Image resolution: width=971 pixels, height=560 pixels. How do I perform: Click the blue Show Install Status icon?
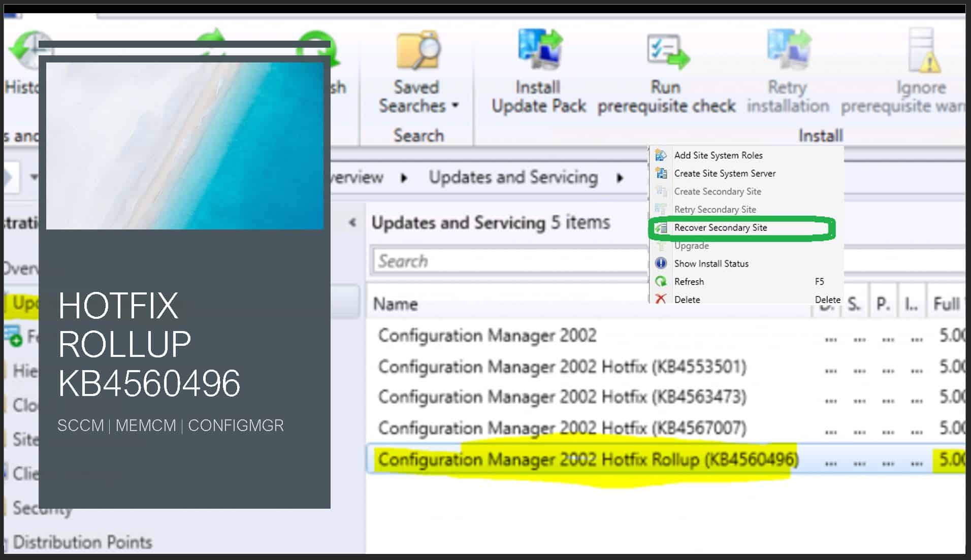(661, 263)
